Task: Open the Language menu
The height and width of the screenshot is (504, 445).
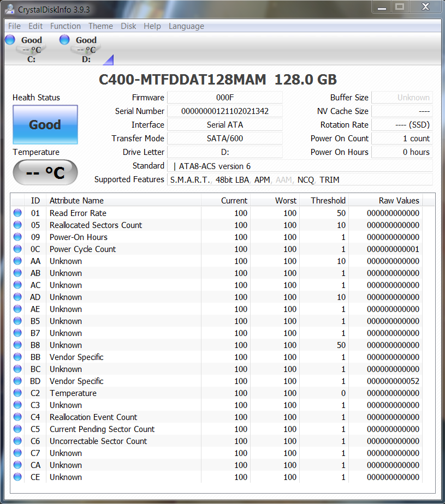Action: pos(186,26)
